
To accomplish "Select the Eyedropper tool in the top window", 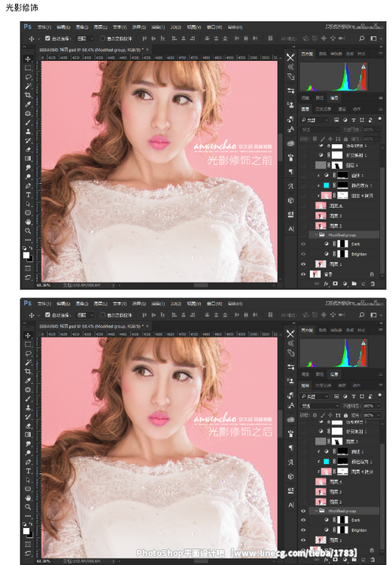I will click(x=28, y=104).
